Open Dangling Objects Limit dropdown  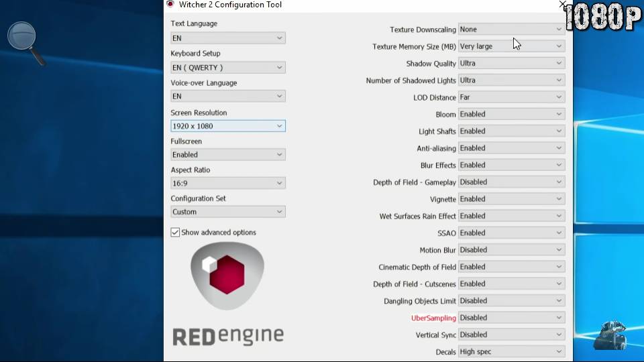511,301
